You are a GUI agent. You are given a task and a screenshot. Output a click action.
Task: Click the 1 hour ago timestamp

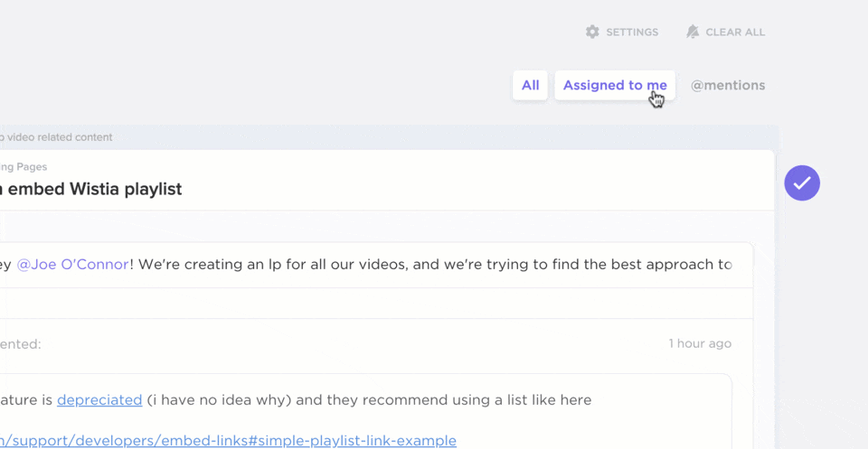tap(700, 343)
